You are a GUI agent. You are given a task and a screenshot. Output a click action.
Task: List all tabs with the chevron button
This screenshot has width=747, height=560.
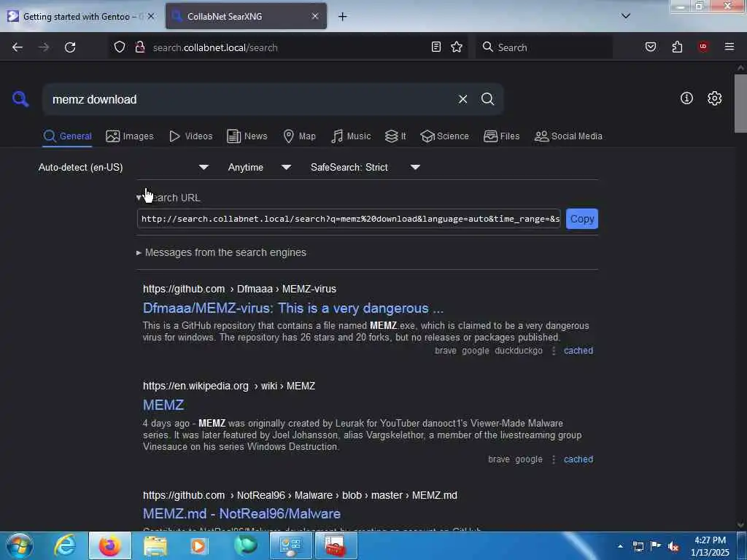point(626,16)
